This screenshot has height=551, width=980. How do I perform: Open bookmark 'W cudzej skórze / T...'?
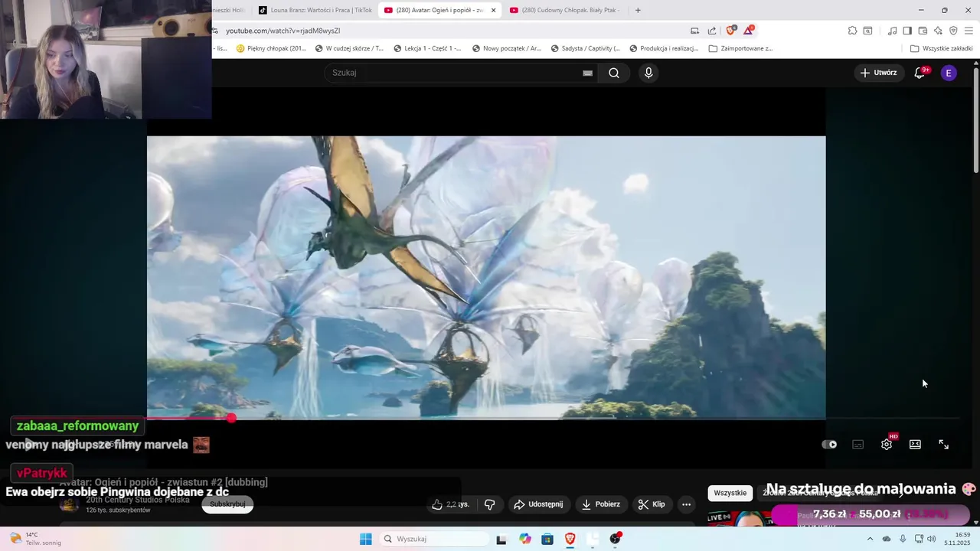(349, 48)
